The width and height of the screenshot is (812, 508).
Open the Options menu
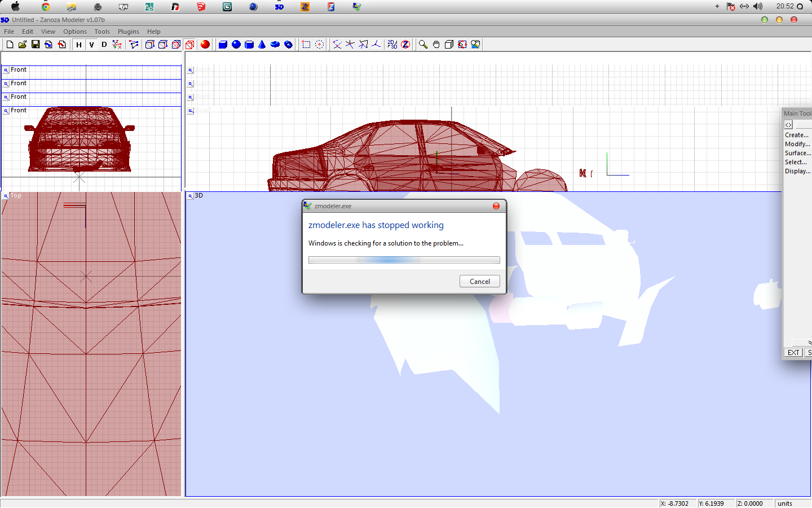[75, 32]
